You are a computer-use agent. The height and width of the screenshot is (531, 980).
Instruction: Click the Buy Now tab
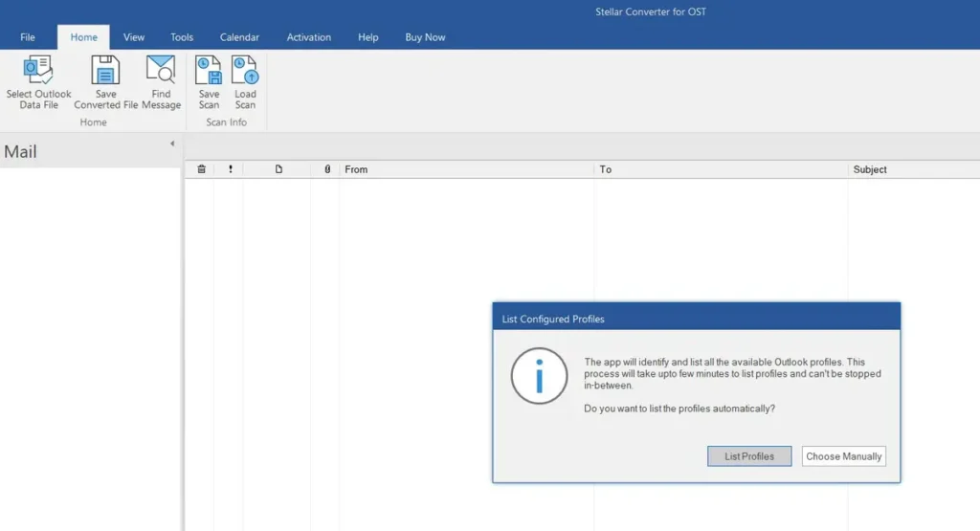(425, 37)
